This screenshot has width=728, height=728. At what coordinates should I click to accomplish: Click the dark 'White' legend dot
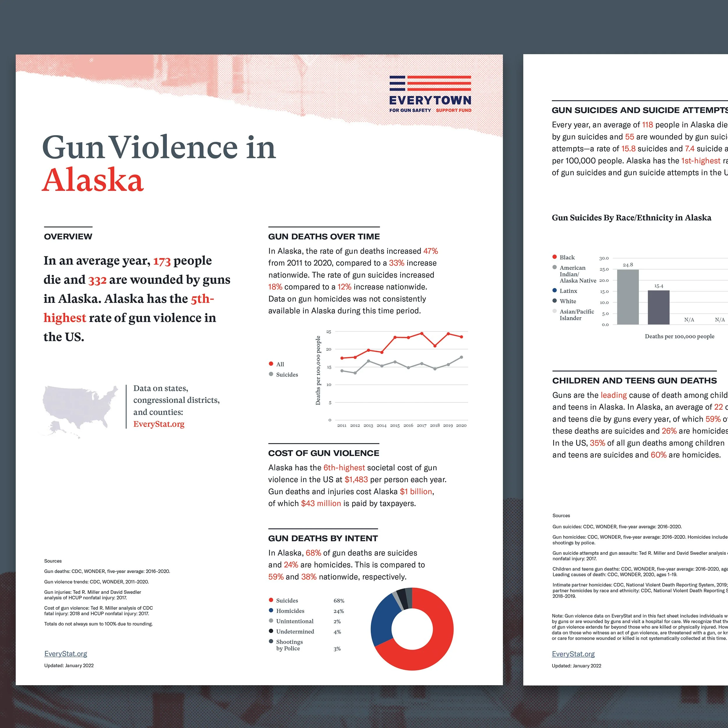(x=554, y=301)
